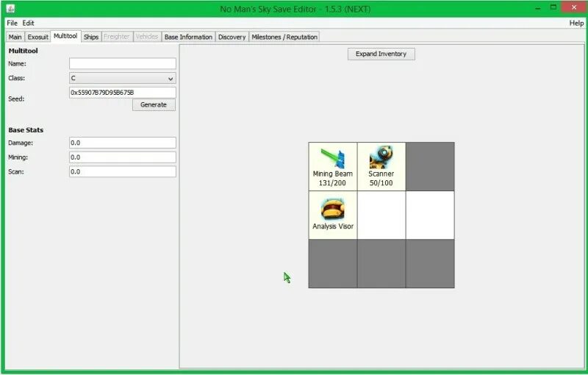Image resolution: width=588 pixels, height=375 pixels.
Task: Open the Milestones / Reputation tab
Action: 284,37
